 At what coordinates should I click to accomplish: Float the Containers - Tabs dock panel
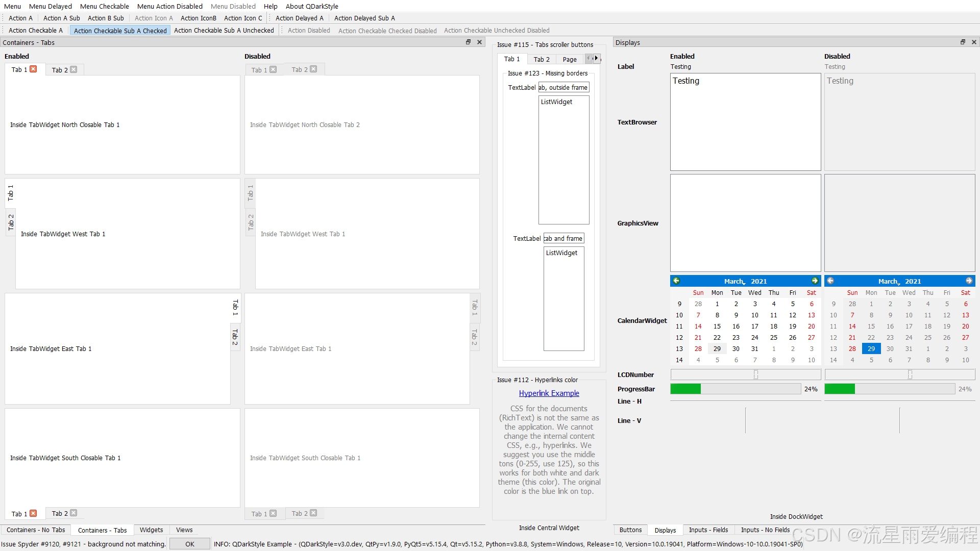[468, 42]
